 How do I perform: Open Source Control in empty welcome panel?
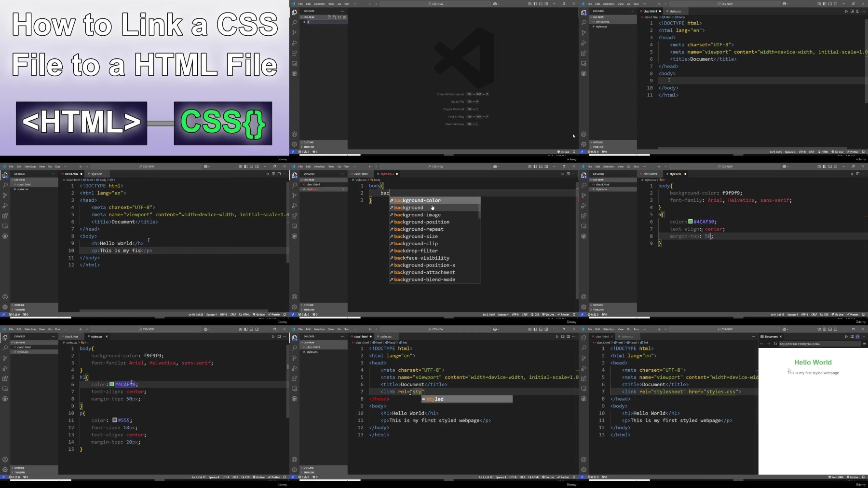click(x=294, y=32)
